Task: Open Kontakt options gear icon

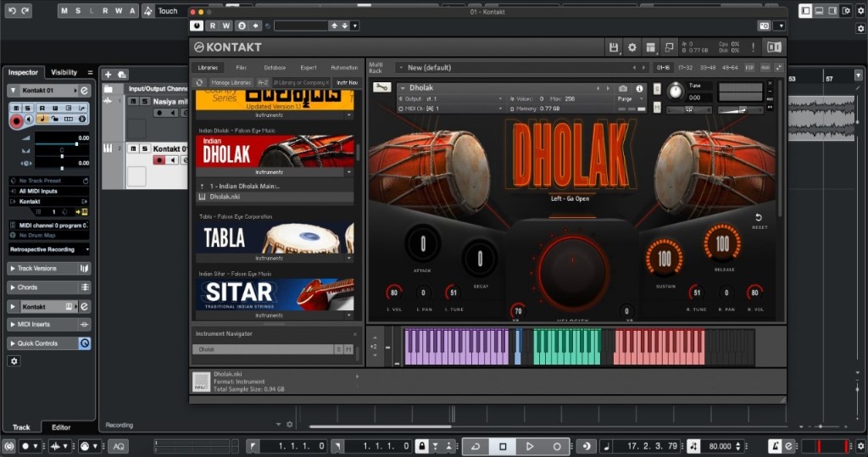Action: point(632,47)
